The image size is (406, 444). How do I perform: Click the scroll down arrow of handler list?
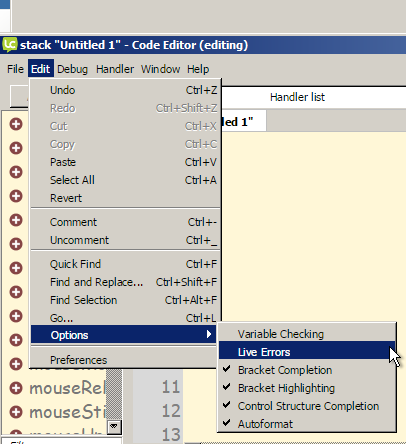click(x=114, y=427)
